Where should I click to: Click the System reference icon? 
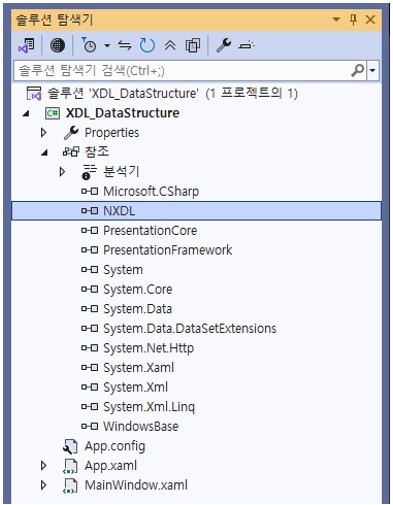coord(90,269)
